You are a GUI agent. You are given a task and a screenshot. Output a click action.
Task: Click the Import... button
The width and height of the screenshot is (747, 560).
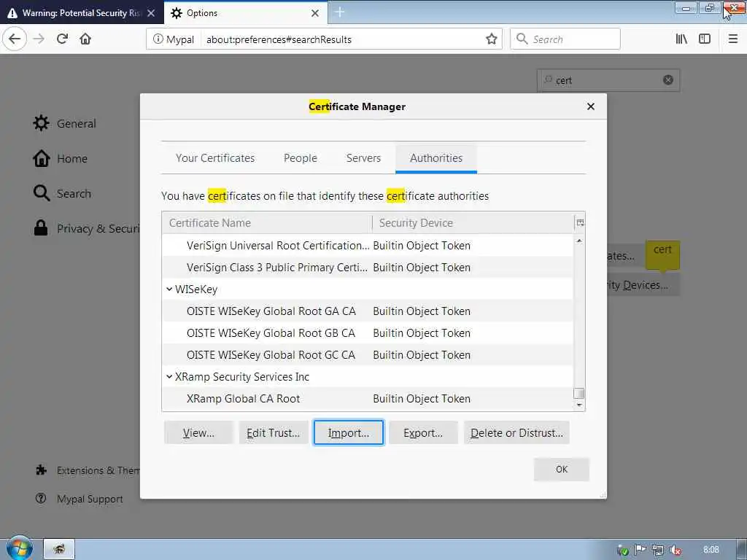point(348,433)
